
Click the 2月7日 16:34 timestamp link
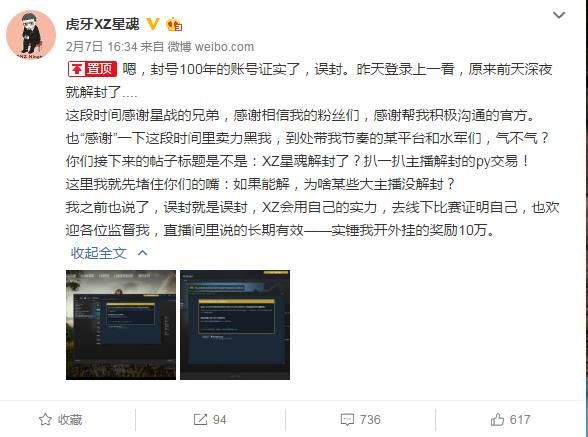[102, 47]
